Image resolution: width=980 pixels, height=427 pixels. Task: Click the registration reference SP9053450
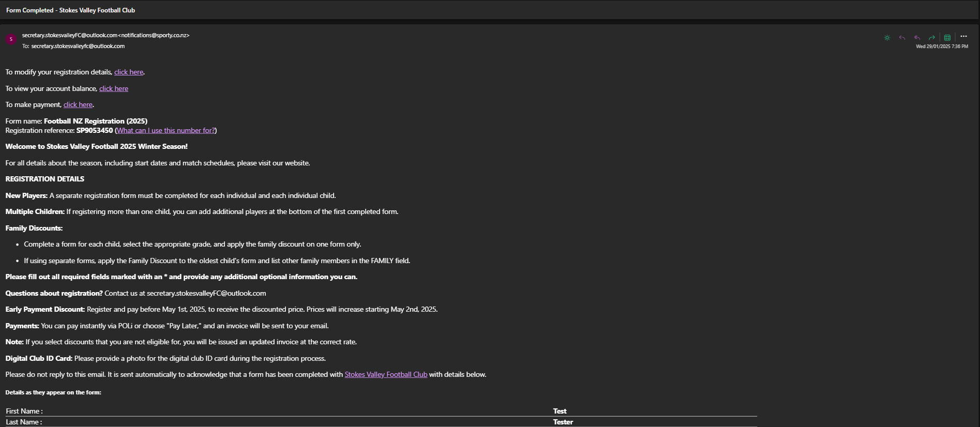pos(94,131)
